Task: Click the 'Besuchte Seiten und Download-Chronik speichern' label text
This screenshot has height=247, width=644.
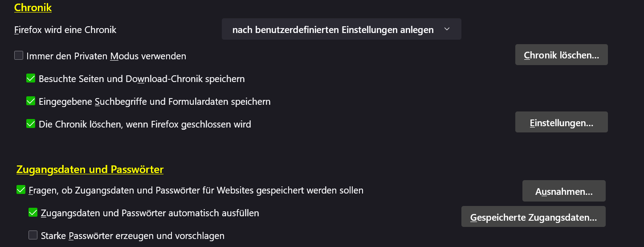Action: [142, 79]
